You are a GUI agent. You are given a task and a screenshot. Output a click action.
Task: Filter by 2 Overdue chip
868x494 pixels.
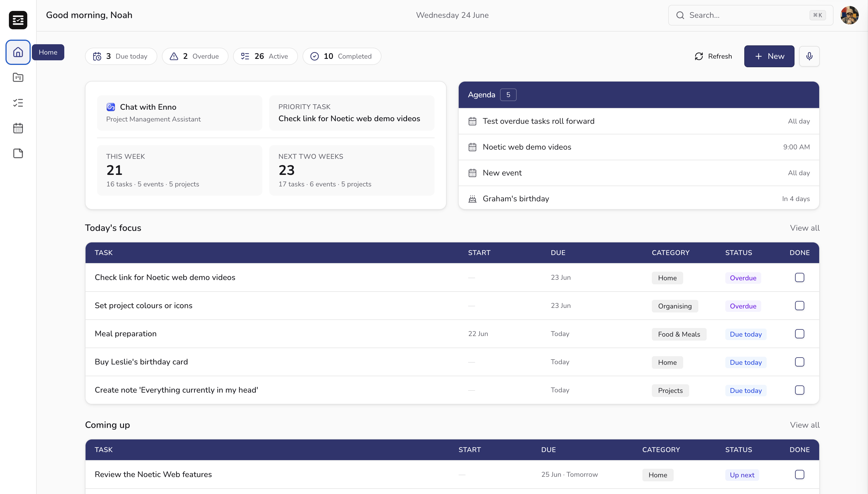pyautogui.click(x=195, y=56)
